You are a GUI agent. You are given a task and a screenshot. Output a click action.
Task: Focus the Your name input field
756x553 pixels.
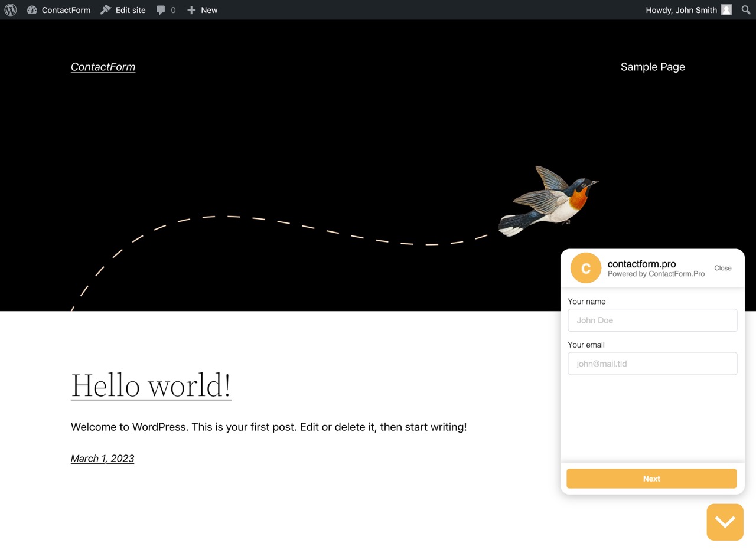click(651, 320)
